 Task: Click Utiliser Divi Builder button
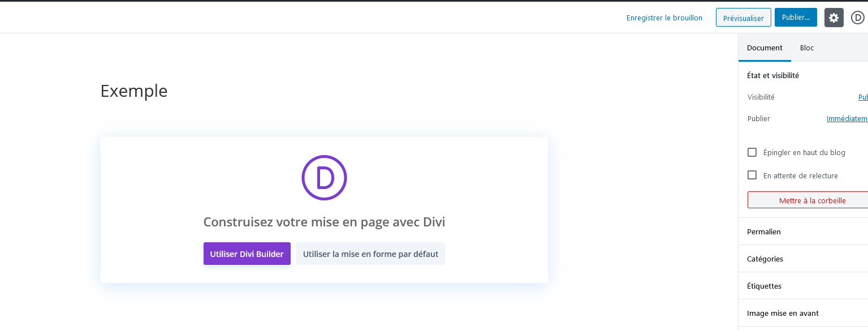(247, 254)
